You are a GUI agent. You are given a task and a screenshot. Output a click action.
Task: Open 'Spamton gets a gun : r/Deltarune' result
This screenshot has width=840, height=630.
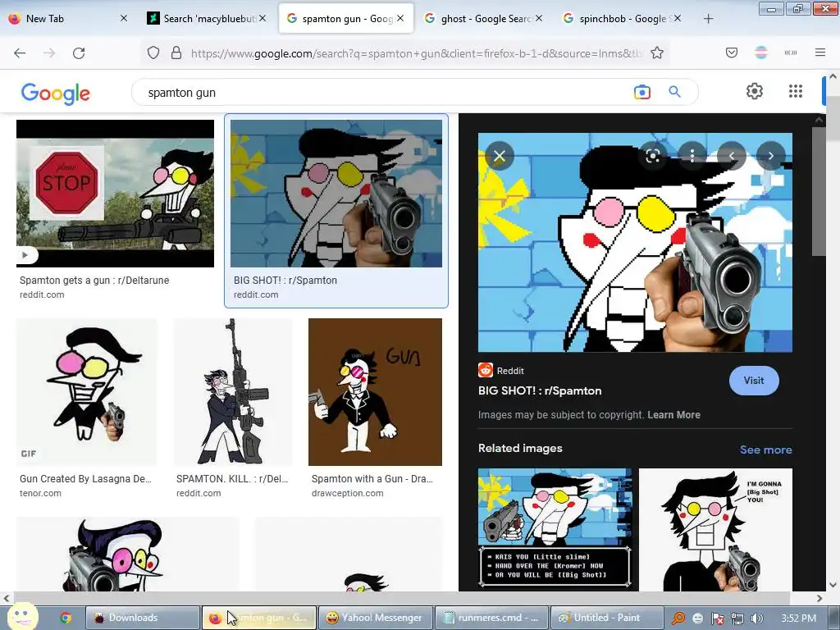(x=94, y=281)
